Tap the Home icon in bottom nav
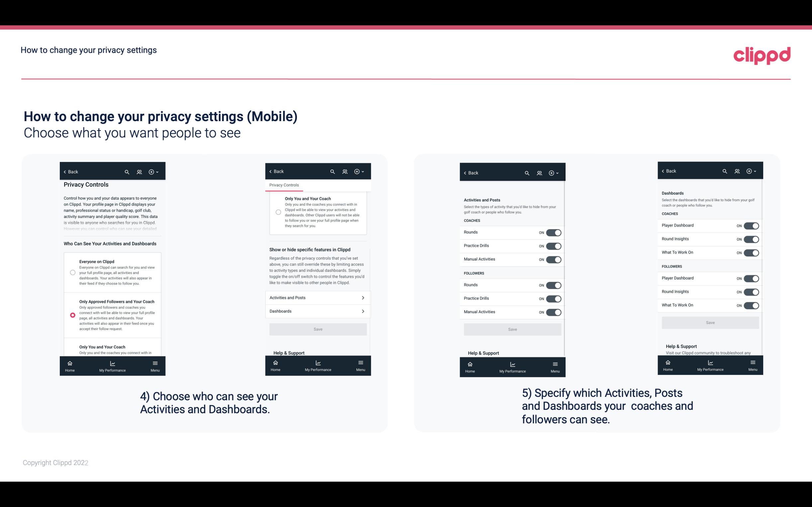 69,363
